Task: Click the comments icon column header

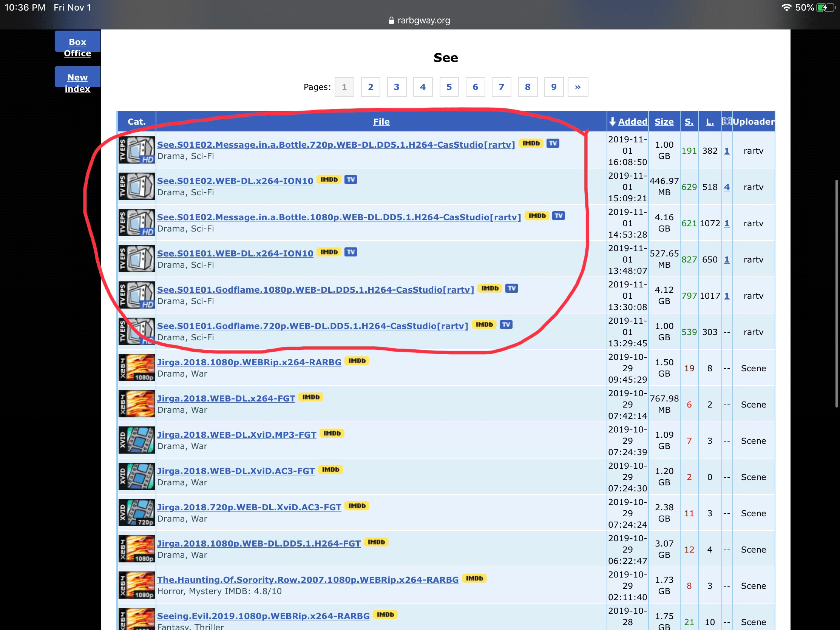Action: coord(726,122)
